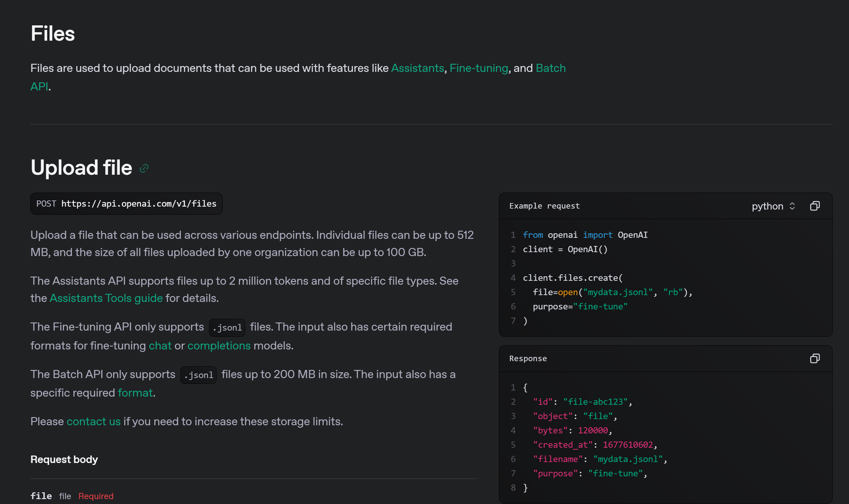Click the "object": "file" response line
The height and width of the screenshot is (504, 849).
(x=575, y=416)
